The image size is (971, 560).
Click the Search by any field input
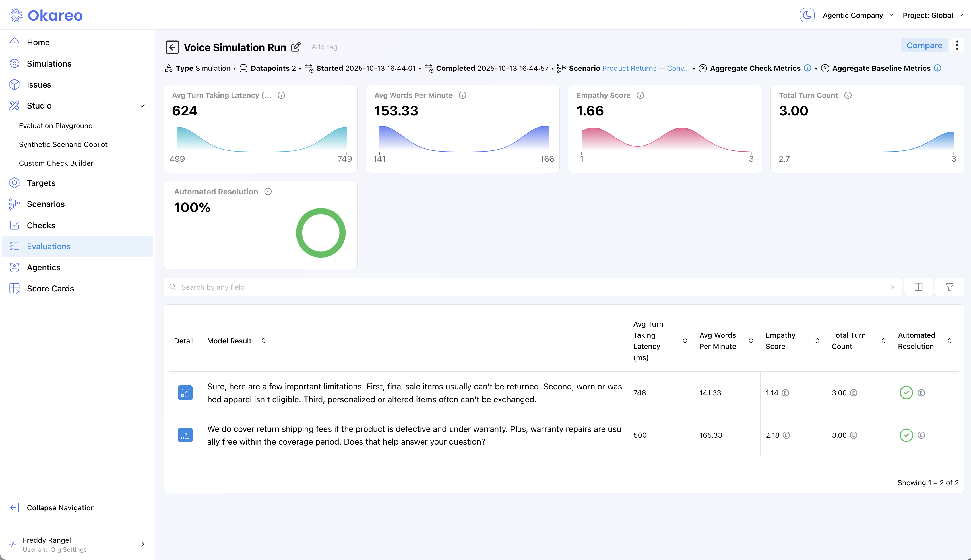tap(531, 287)
